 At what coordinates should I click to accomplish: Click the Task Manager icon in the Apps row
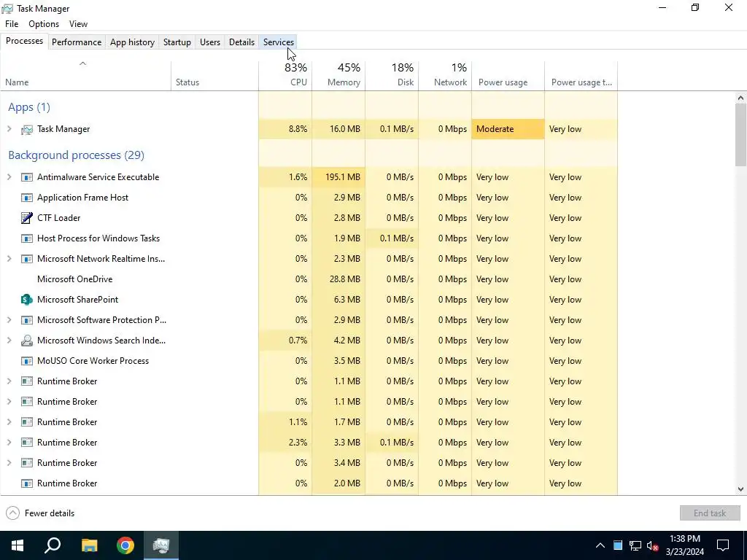(x=27, y=129)
